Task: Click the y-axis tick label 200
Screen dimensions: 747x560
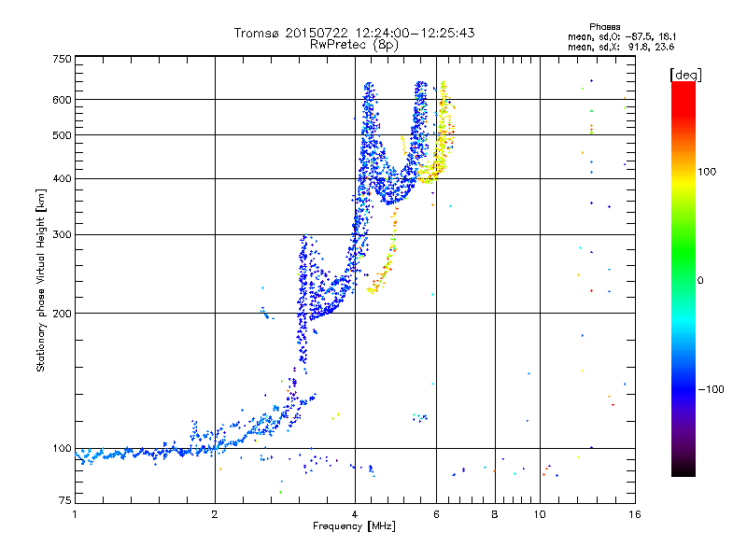Action: click(62, 314)
